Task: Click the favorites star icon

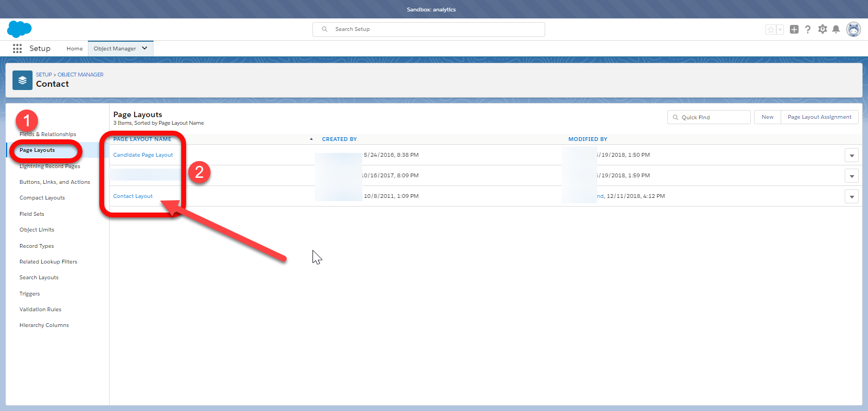Action: pos(771,30)
